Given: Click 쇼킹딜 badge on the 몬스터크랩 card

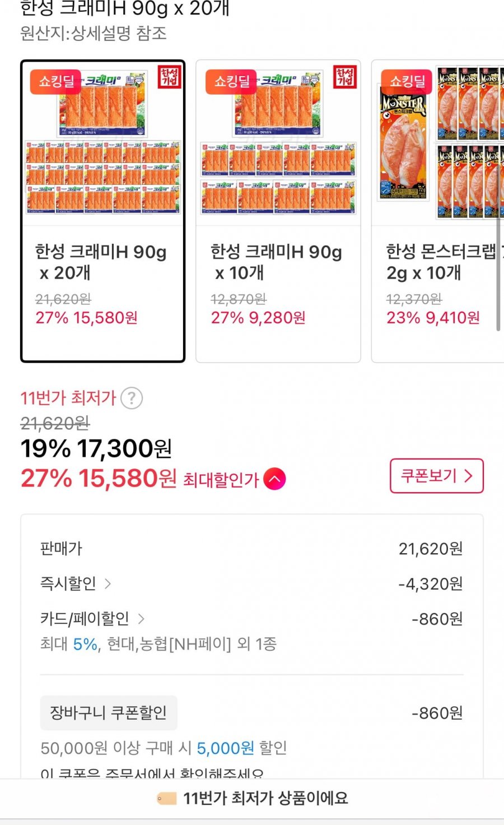Looking at the screenshot, I should tap(407, 81).
